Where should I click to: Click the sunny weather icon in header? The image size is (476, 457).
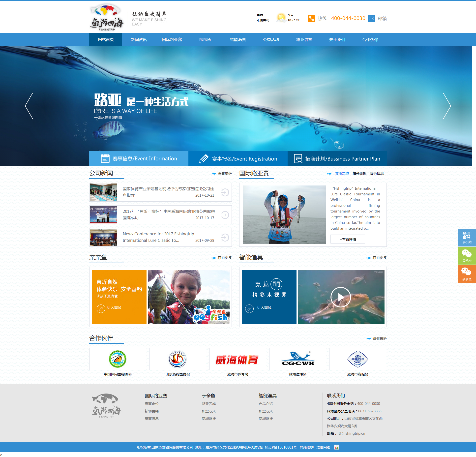pos(281,18)
